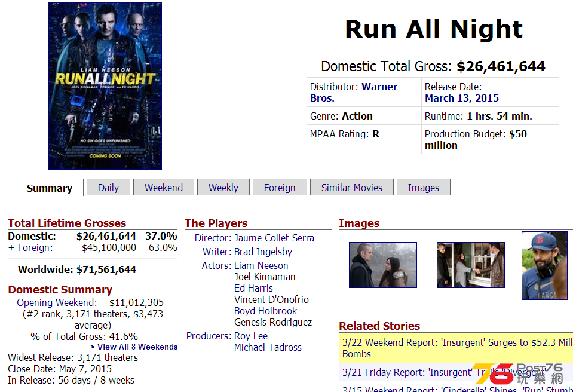Image resolution: width=573 pixels, height=392 pixels.
Task: Click the Opening Weekend link
Action: [57, 302]
